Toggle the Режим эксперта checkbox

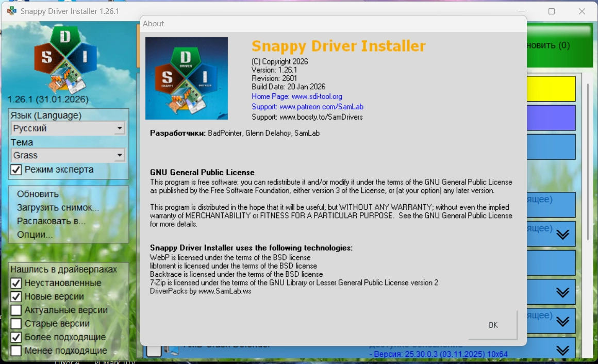[16, 170]
